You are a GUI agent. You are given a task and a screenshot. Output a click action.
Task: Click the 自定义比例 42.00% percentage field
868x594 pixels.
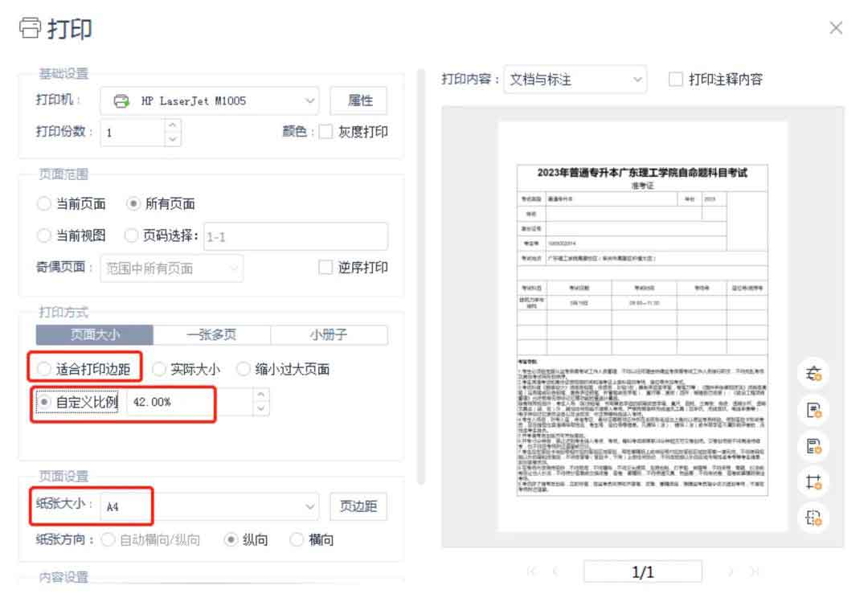189,402
